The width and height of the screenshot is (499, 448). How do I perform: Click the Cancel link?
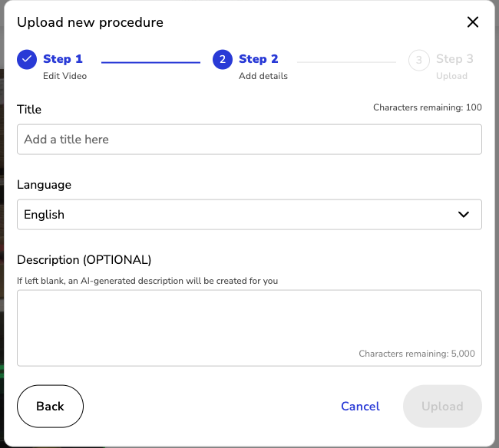pyautogui.click(x=360, y=407)
